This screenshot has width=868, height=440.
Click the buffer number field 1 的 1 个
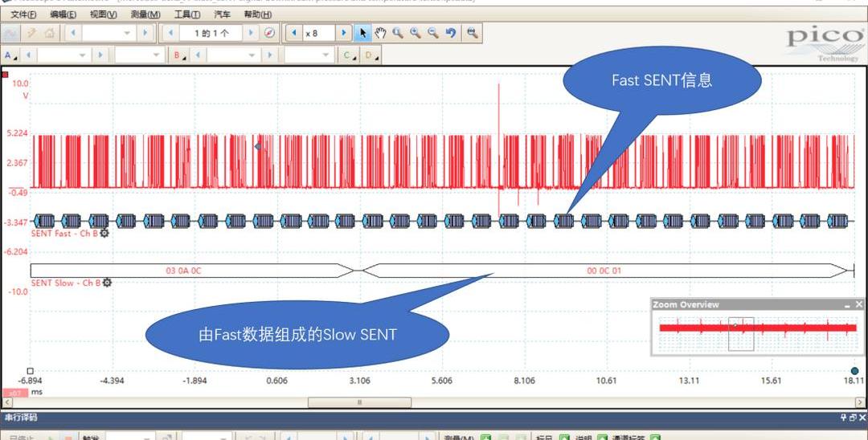(x=211, y=33)
